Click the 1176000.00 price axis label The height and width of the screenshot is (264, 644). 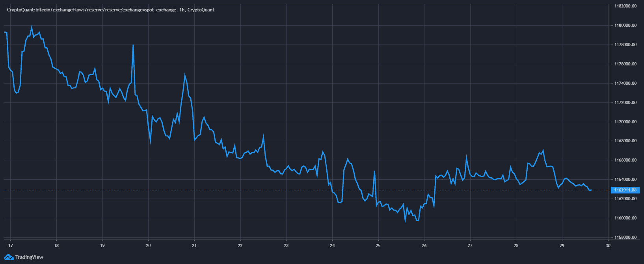[625, 64]
